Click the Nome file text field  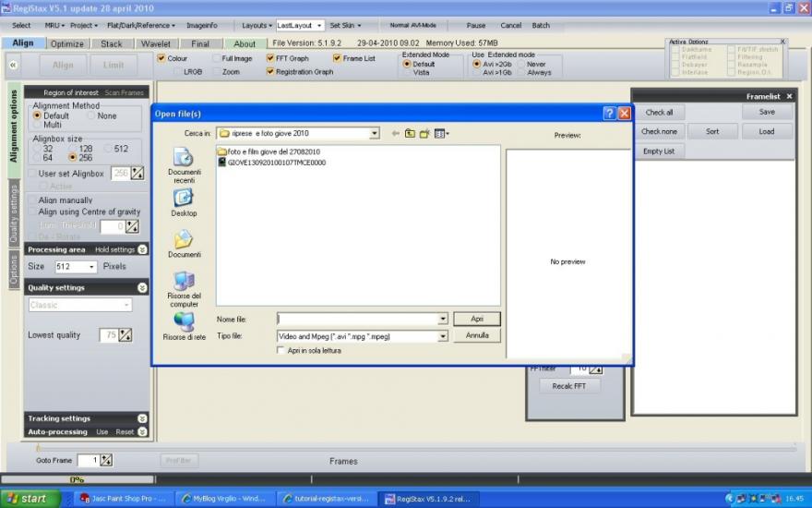click(x=358, y=320)
